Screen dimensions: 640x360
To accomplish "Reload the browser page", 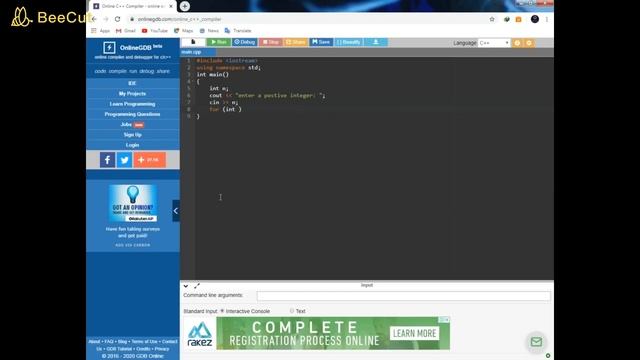I will point(118,19).
